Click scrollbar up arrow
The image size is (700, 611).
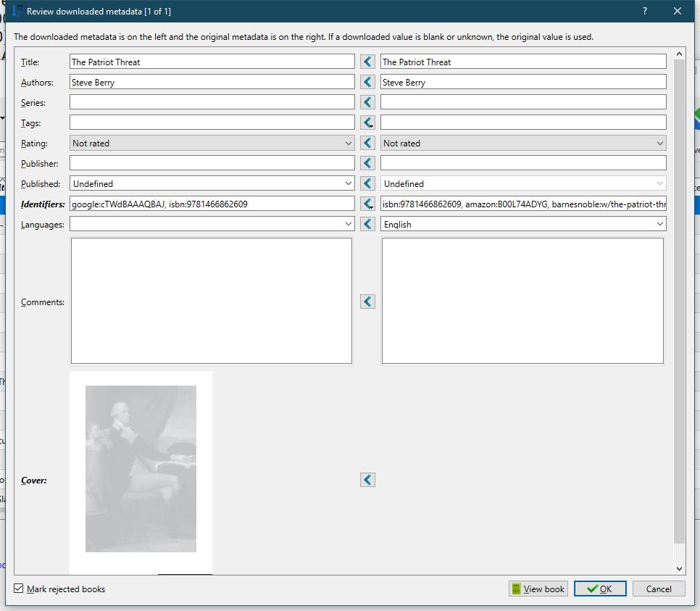[679, 54]
